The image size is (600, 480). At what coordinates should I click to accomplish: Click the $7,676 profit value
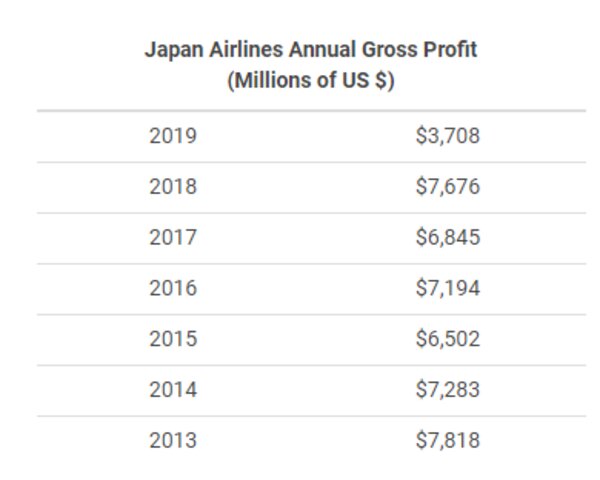coord(447,187)
